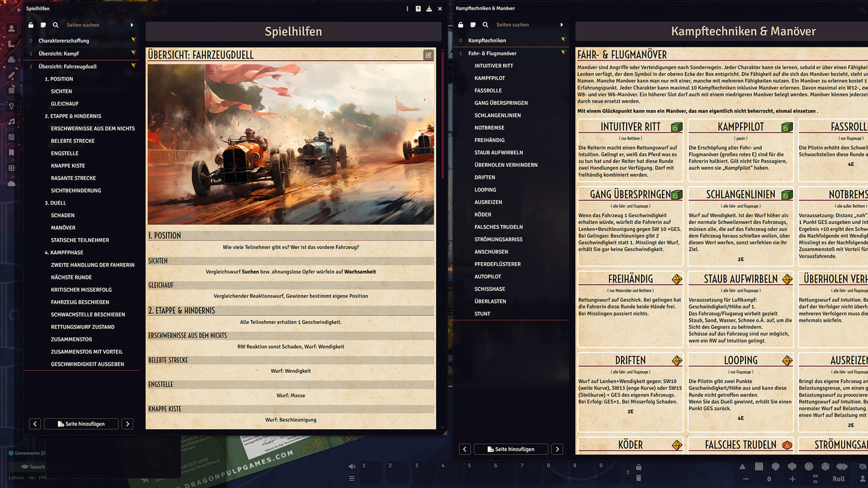
Task: Increase dice modifier with plus button
Action: pos(792,478)
